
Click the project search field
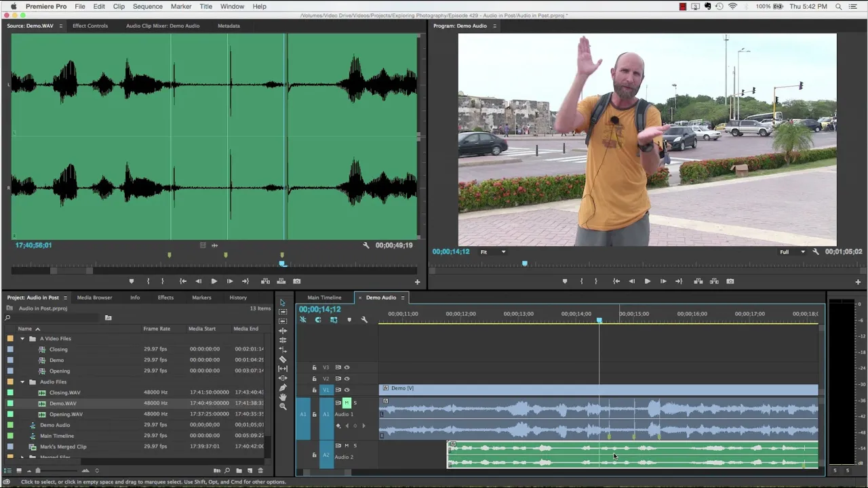tap(53, 318)
